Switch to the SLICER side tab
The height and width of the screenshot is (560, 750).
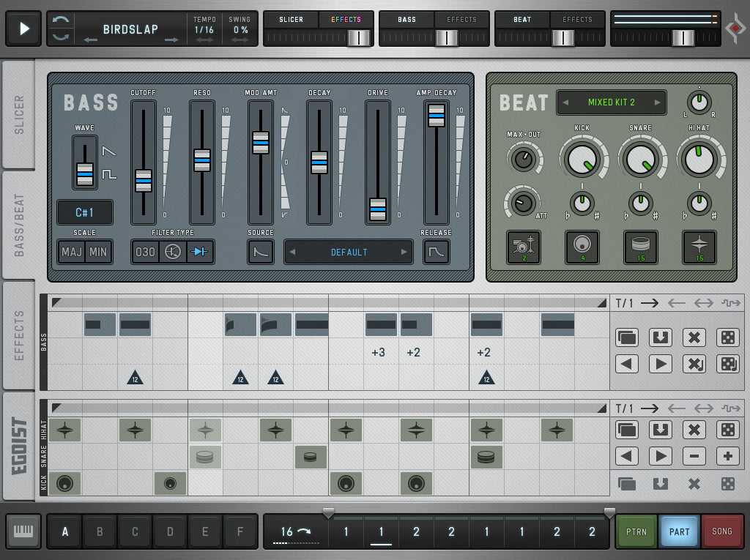pyautogui.click(x=19, y=114)
